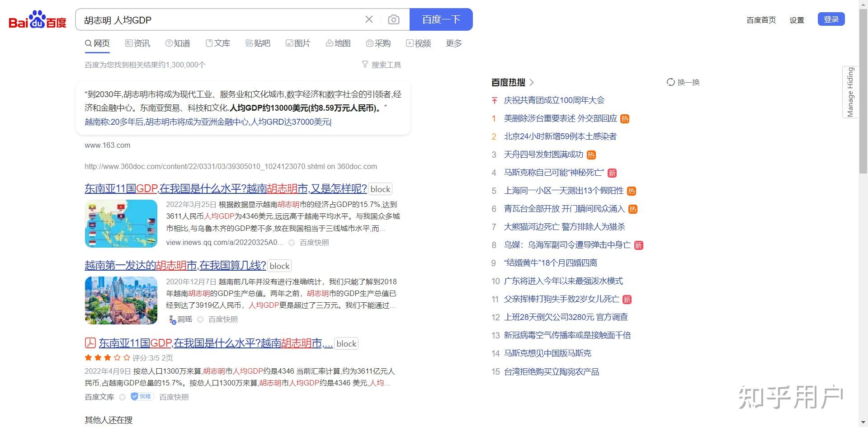Open 设置 menu

click(797, 20)
